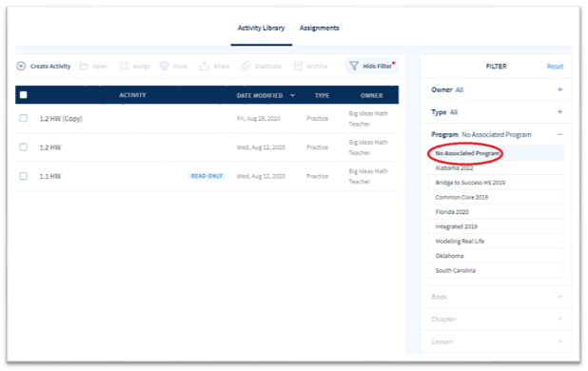Click the Create Activity button label
This screenshot has width=588, height=371.
50,66
